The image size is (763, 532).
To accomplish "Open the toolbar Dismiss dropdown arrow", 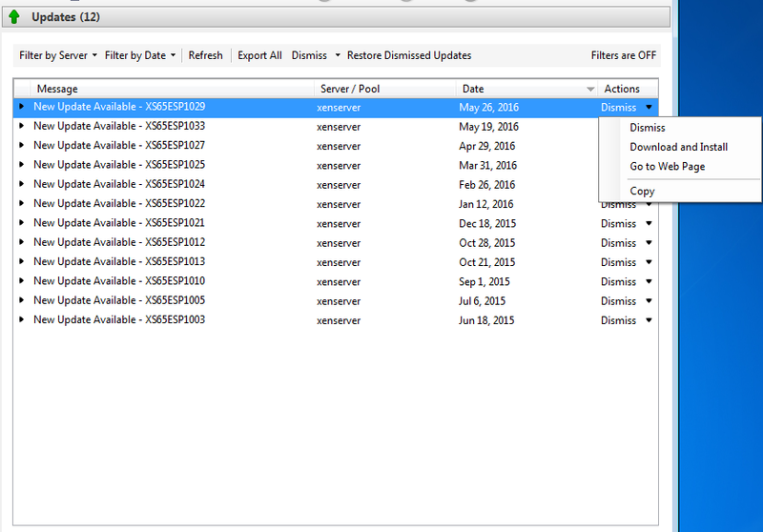I will (x=338, y=55).
